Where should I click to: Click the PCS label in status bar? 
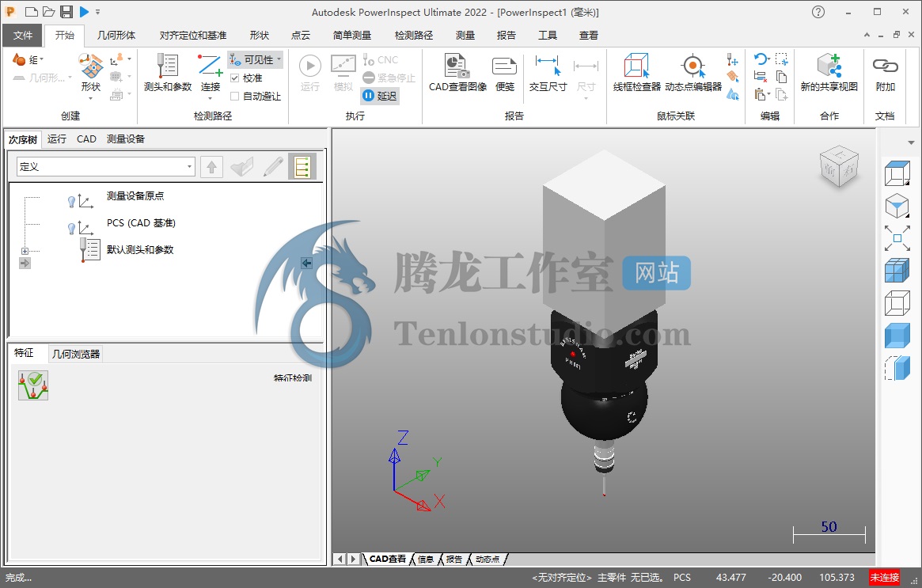point(681,578)
